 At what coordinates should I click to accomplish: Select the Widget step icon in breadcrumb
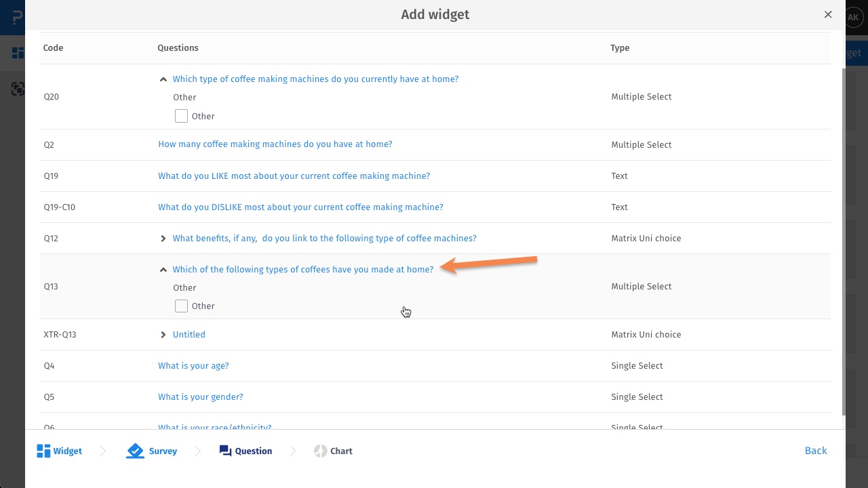click(x=43, y=450)
